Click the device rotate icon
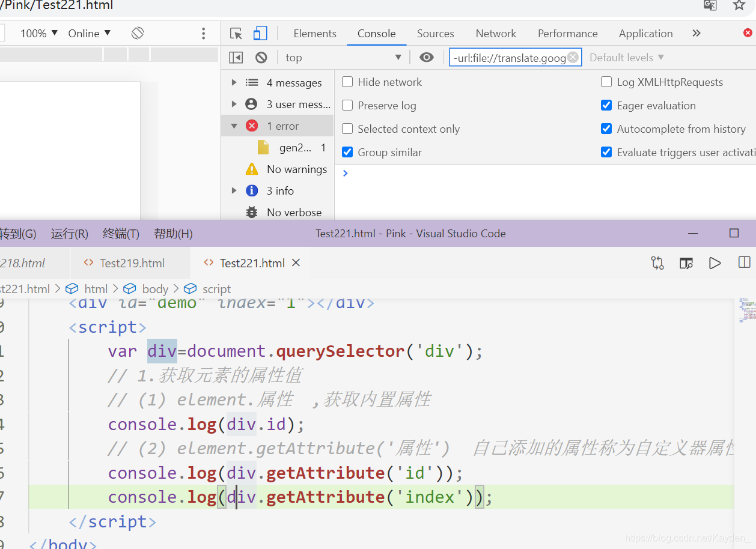The height and width of the screenshot is (549, 756). (138, 33)
